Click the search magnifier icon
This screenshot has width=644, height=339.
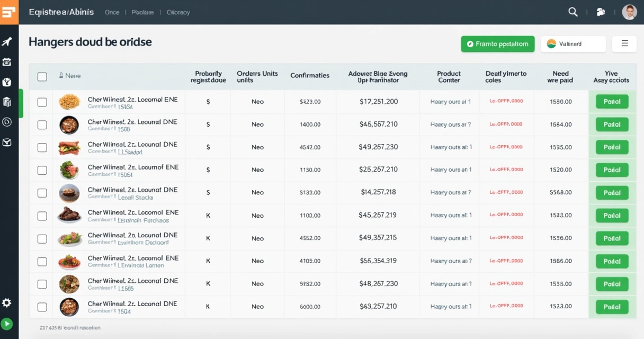pos(573,12)
